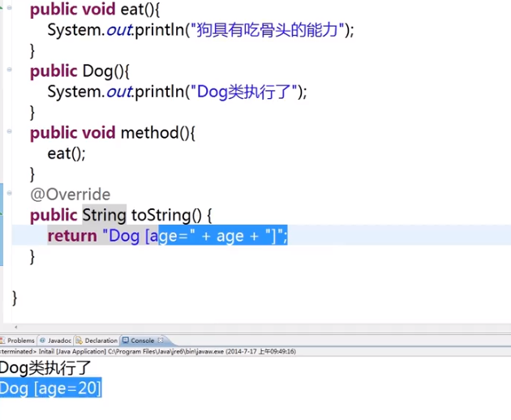Click the Problems tab icon

[x=2, y=341]
